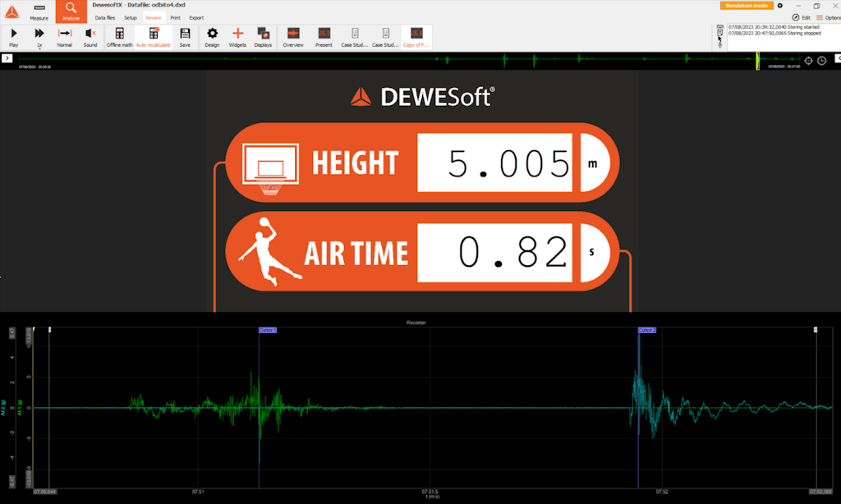Click the jumping player icon

click(269, 251)
